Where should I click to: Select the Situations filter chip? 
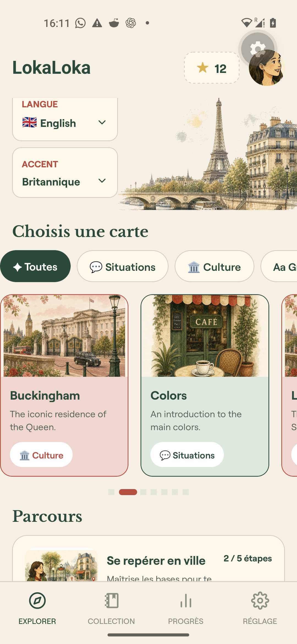click(x=123, y=266)
